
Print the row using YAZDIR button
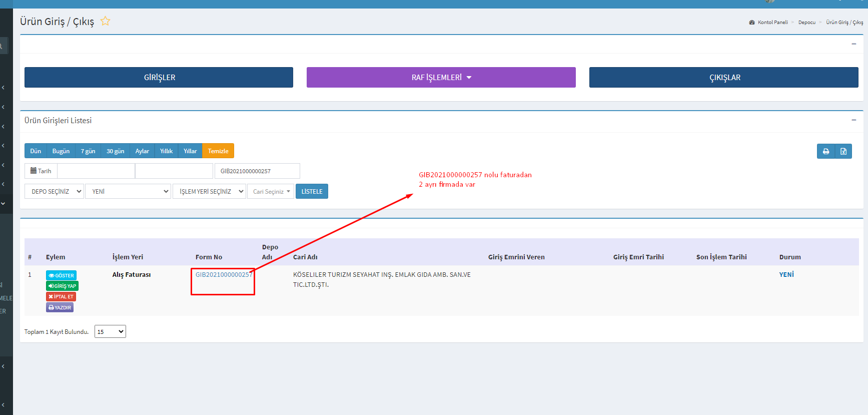pyautogui.click(x=60, y=307)
